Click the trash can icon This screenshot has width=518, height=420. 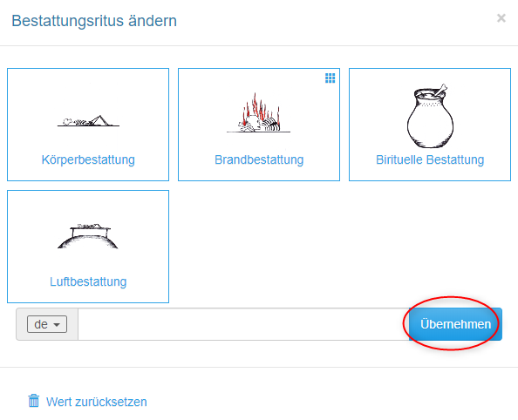33,401
